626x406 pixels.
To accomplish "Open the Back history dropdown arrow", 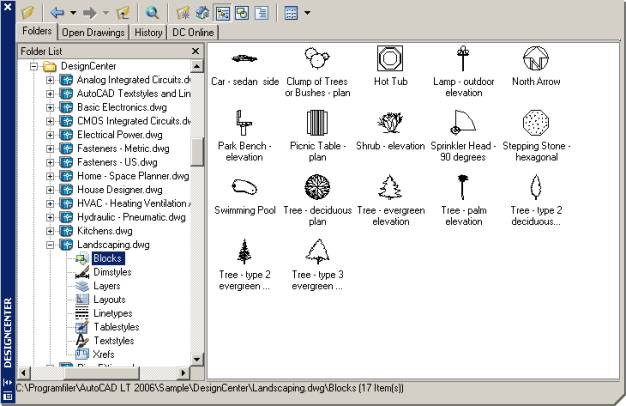I will point(73,13).
